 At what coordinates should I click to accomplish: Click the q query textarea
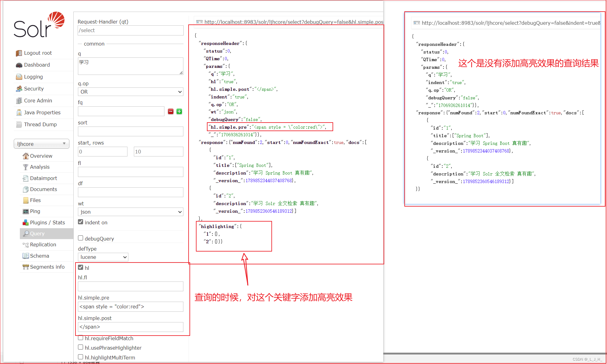[x=131, y=66]
